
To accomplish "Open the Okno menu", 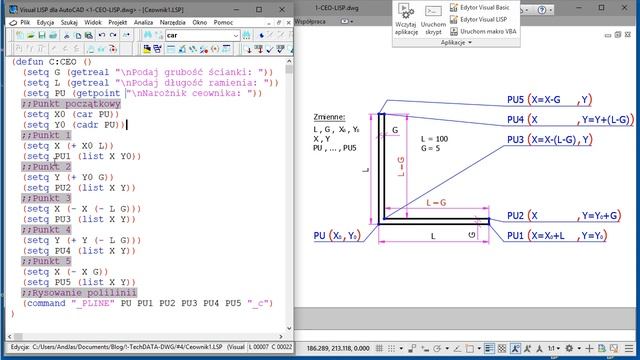I will (x=200, y=22).
